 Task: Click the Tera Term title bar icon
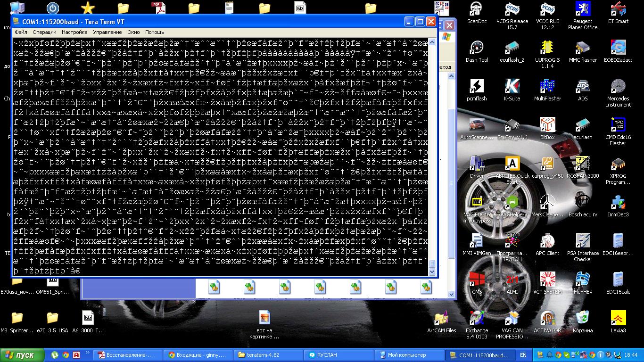click(x=17, y=22)
